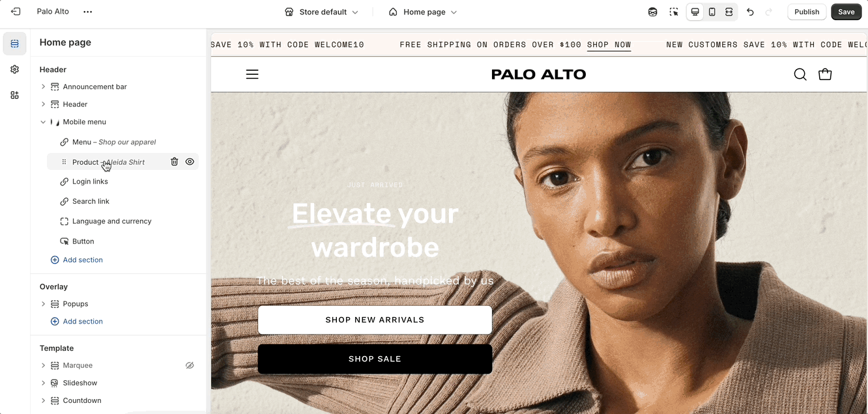
Task: Open the Store default dropdown
Action: 322,12
